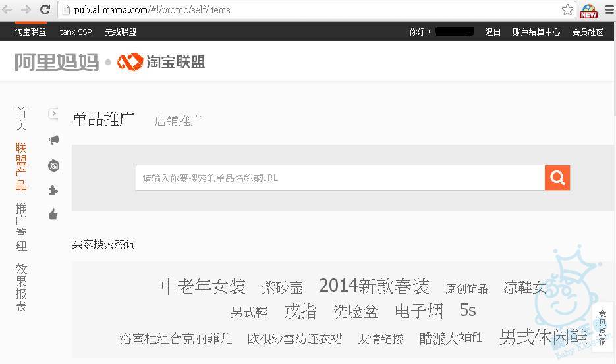
Task: Select hot keyword 男式休闲鞋
Action: point(544,337)
